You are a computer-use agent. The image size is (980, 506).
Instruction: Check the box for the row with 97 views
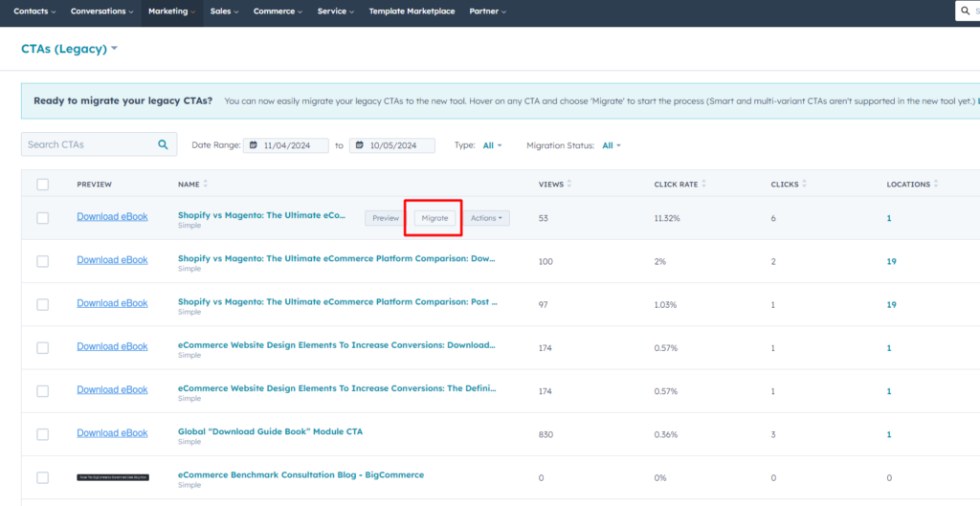42,304
